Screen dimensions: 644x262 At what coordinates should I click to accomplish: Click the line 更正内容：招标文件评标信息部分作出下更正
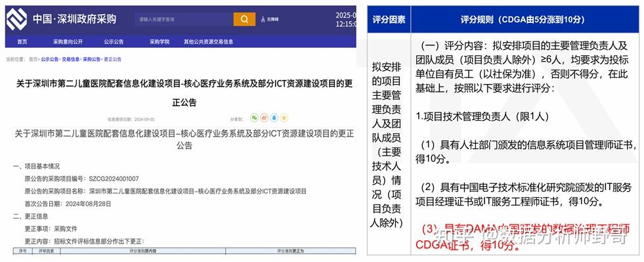pyautogui.click(x=85, y=241)
